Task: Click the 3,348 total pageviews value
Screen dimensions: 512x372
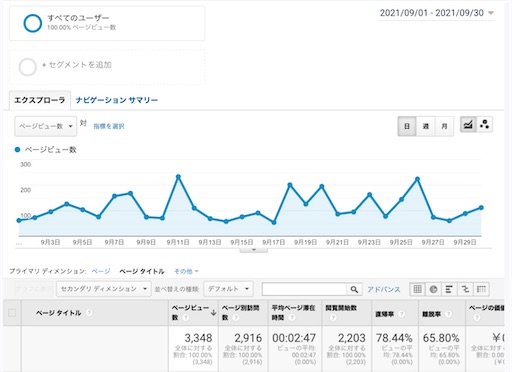Action: pyautogui.click(x=198, y=338)
